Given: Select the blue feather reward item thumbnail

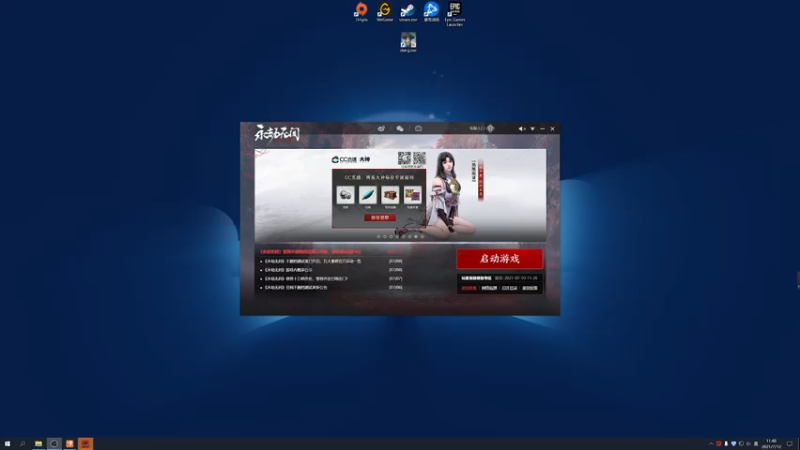Looking at the screenshot, I should tap(367, 195).
